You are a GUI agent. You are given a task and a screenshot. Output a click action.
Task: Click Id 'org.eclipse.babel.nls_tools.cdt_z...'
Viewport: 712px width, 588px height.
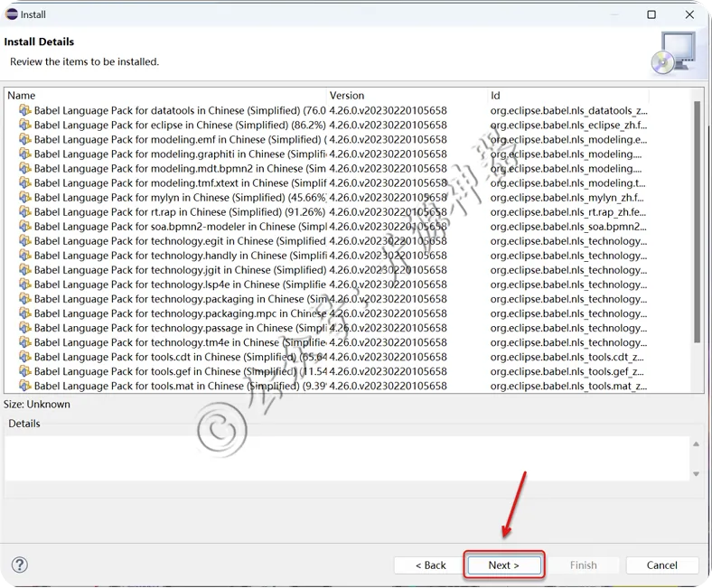567,358
